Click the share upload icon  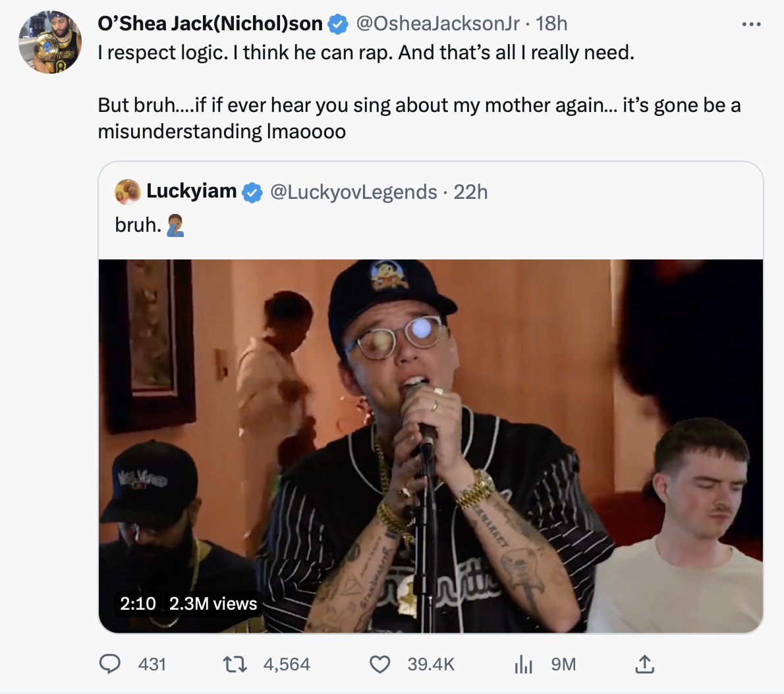pyautogui.click(x=644, y=664)
